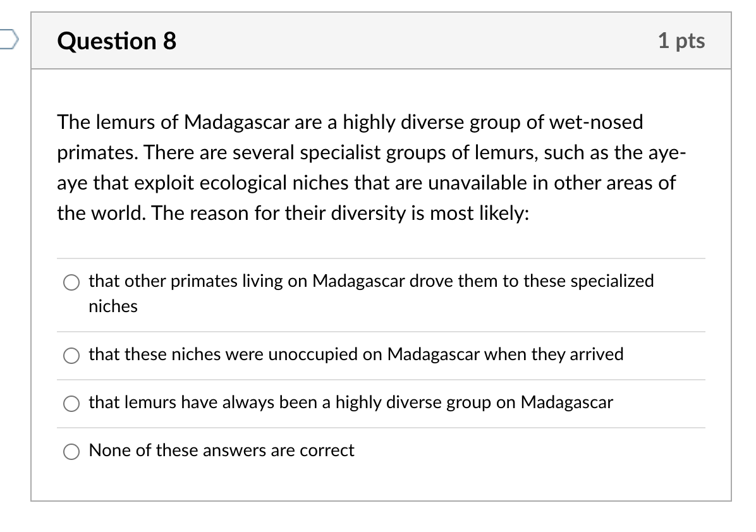Click the 'None of these answers' label
This screenshot has width=756, height=532.
221,451
